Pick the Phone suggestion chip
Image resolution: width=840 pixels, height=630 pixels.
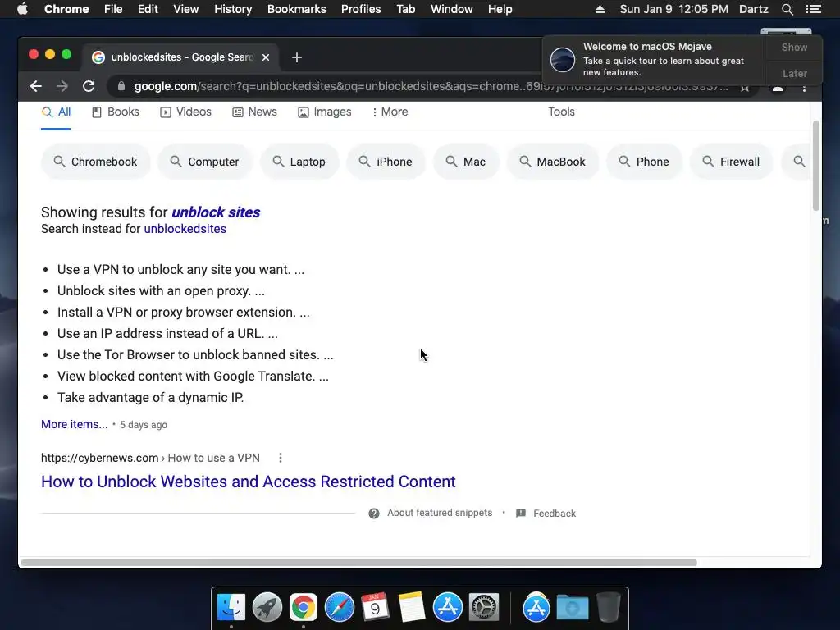[x=644, y=162]
